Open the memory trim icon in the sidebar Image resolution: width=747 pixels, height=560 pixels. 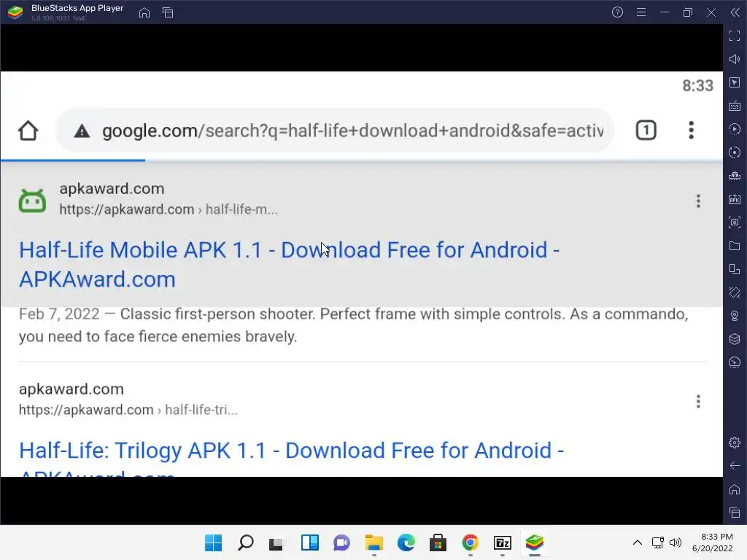click(x=735, y=176)
